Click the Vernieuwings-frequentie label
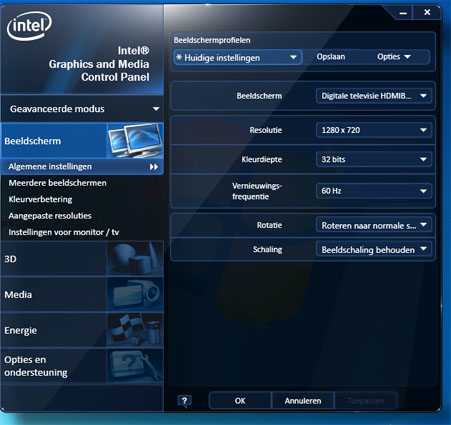The height and width of the screenshot is (425, 451). coord(257,191)
